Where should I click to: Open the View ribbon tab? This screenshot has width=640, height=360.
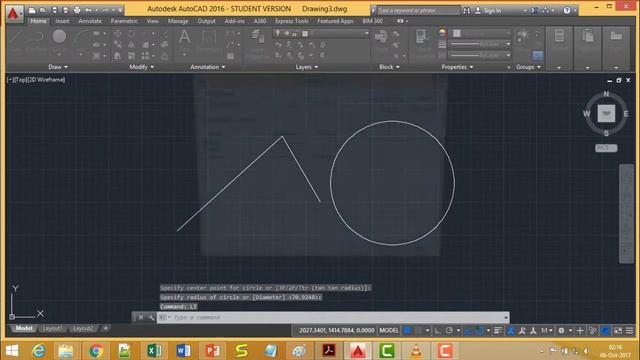pyautogui.click(x=153, y=21)
